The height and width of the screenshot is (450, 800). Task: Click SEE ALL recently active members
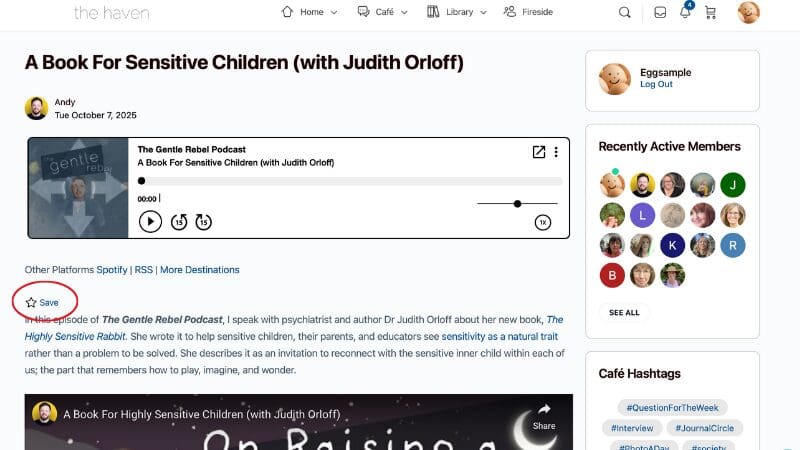(x=624, y=312)
